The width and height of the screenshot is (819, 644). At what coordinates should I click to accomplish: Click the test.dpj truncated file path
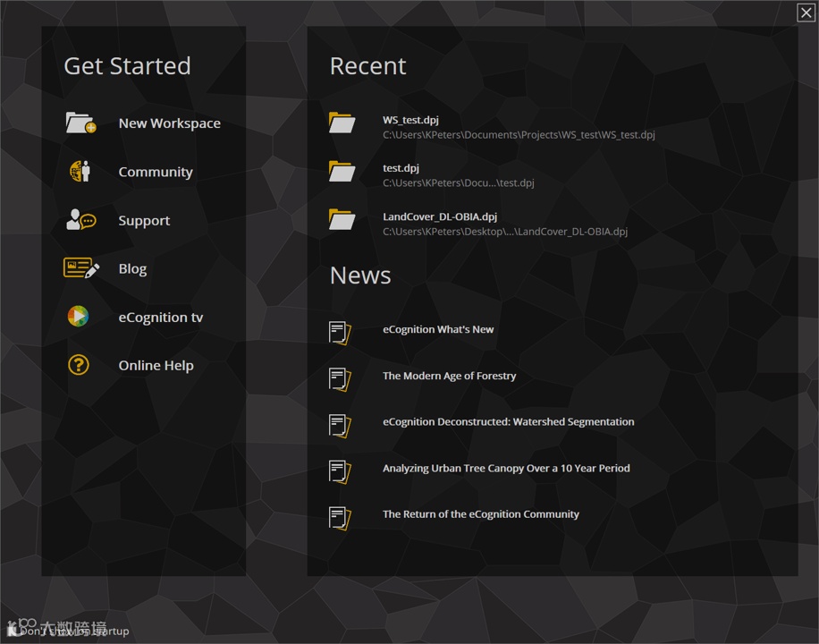[458, 183]
